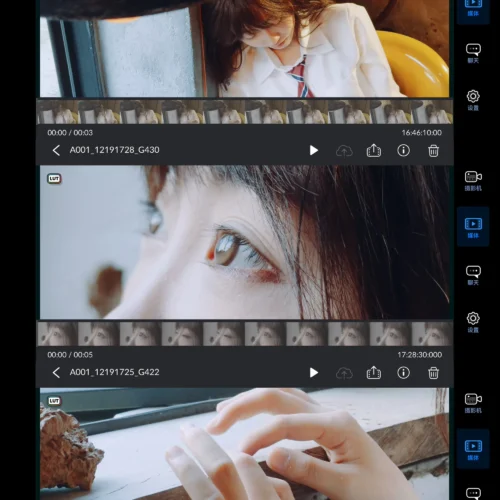This screenshot has width=500, height=500.
Task: Upload clip A001_12191728_G430 to cloud
Action: tap(344, 151)
